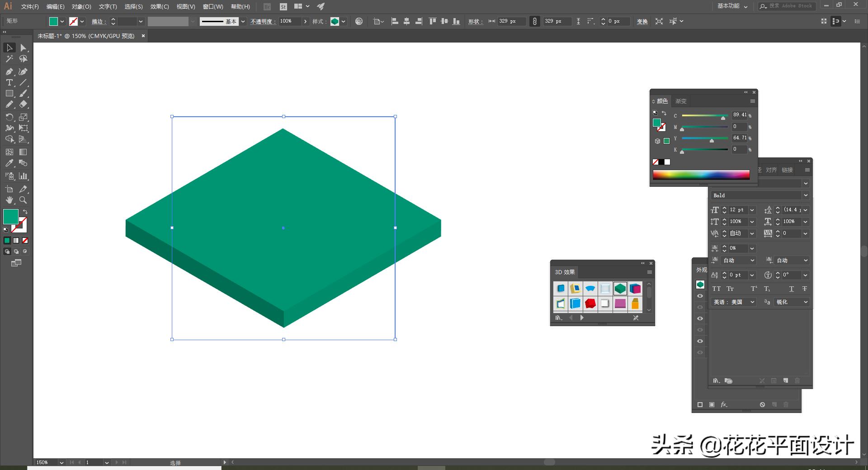The width and height of the screenshot is (868, 470).
Task: Open the 英语: 美国 language dropdown
Action: tap(752, 302)
